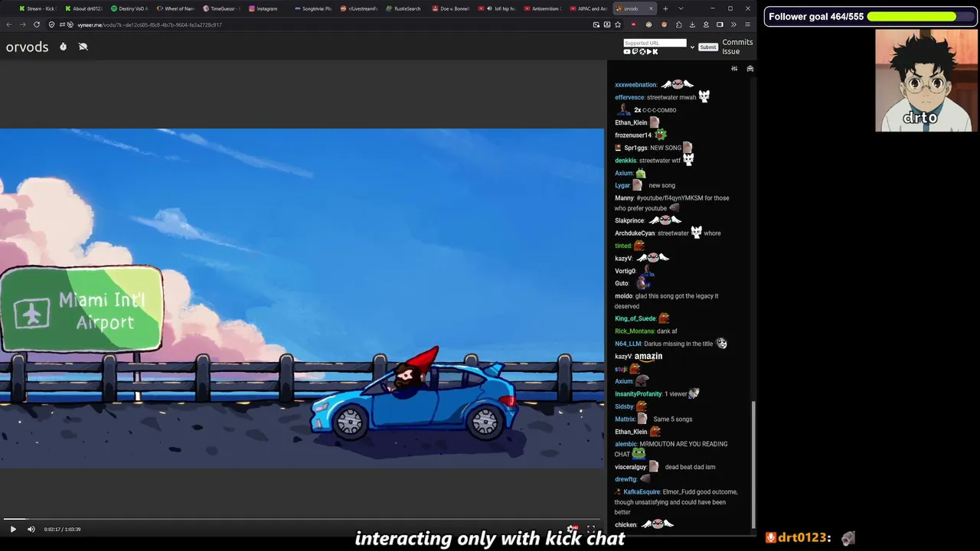This screenshot has width=980, height=551.
Task: Toggle the crossed-out eye icon in header
Action: (x=83, y=47)
